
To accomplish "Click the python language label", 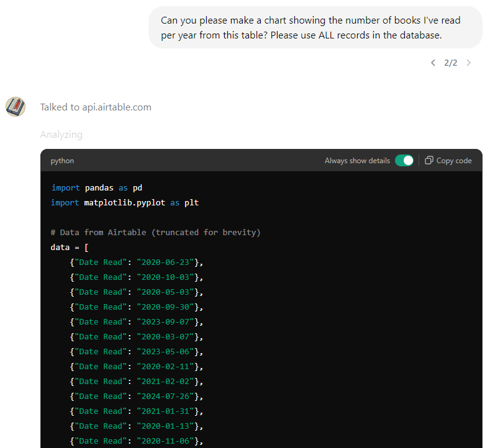I will coord(62,161).
